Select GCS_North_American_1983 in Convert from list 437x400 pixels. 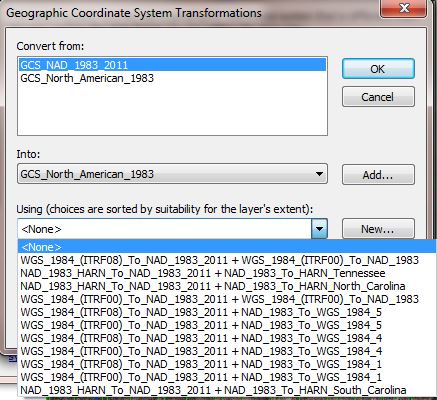coord(172,78)
